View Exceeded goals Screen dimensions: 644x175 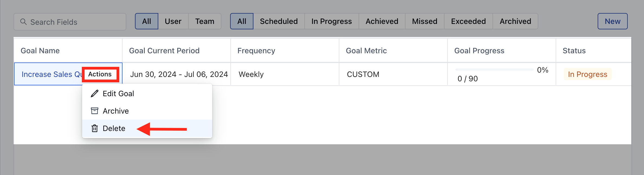tap(468, 21)
